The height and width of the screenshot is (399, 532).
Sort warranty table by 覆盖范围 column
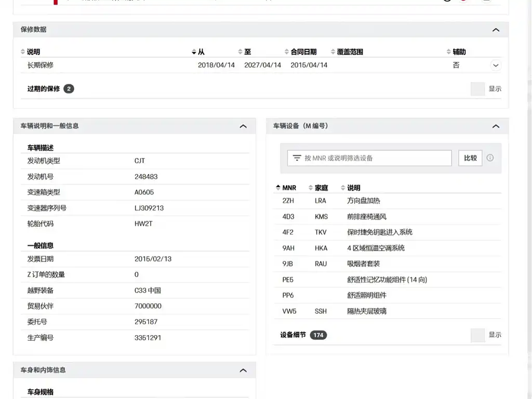[347, 51]
